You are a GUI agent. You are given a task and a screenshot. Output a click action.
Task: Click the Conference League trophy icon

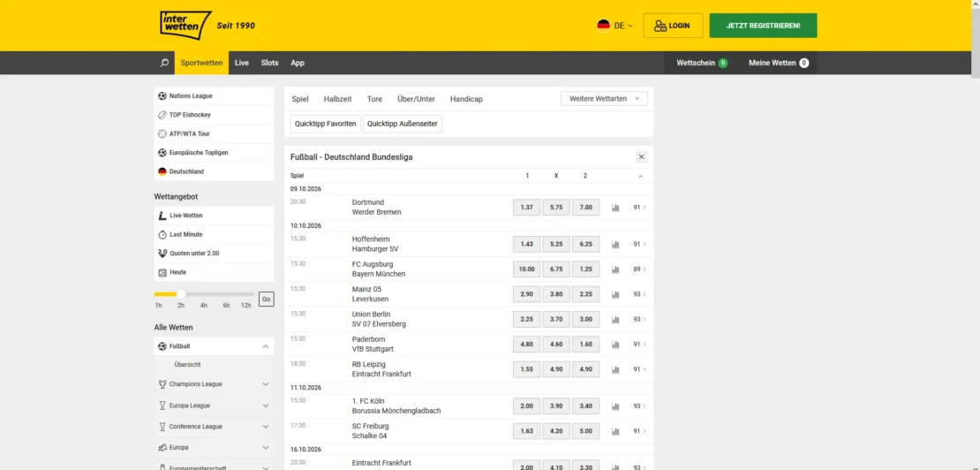click(x=162, y=427)
